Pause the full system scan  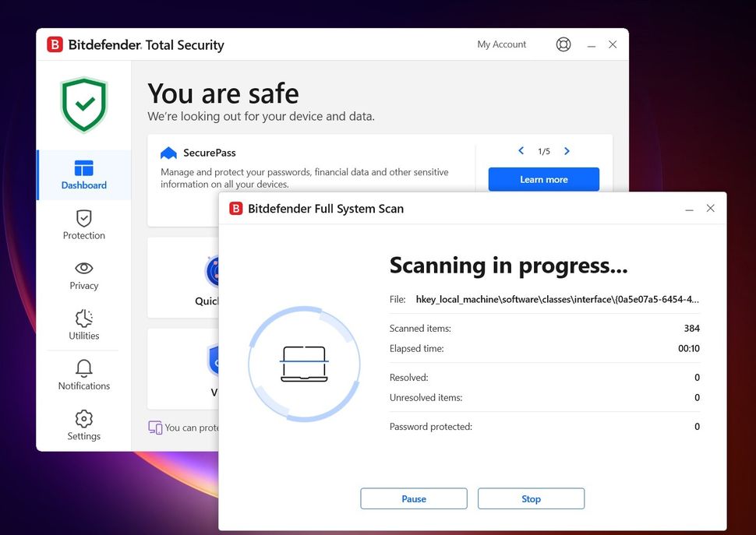413,498
